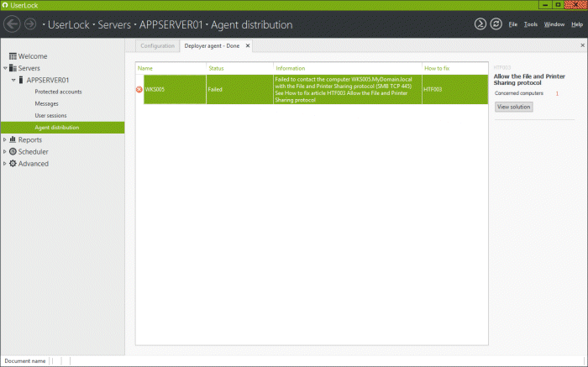Maximize the UserLock window
Viewport: 588px width, 367px height.
pyautogui.click(x=558, y=5)
